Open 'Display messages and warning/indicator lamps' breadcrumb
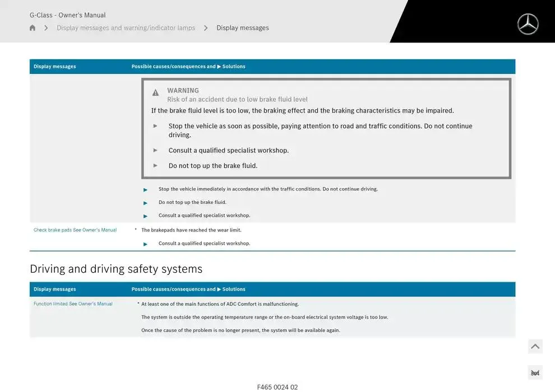This screenshot has height=392, width=555. 126,28
